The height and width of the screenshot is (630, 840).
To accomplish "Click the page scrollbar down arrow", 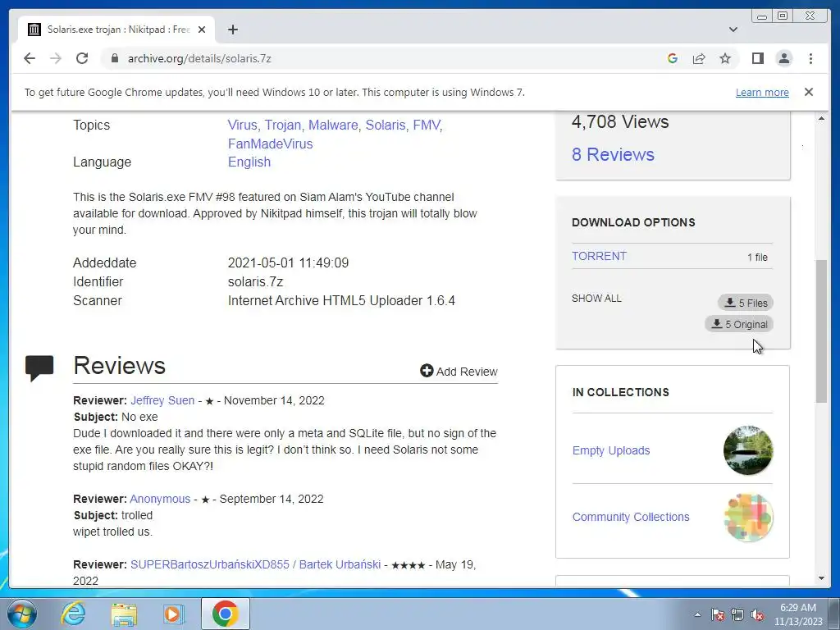I will coord(821,578).
